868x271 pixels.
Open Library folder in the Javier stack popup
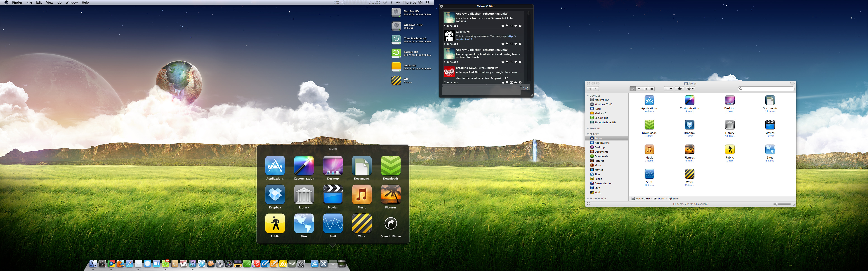(x=304, y=194)
